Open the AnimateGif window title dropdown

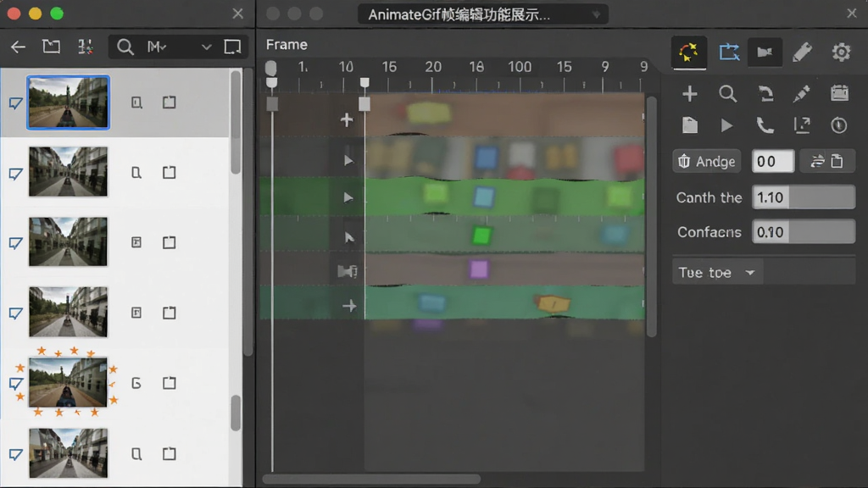point(596,15)
